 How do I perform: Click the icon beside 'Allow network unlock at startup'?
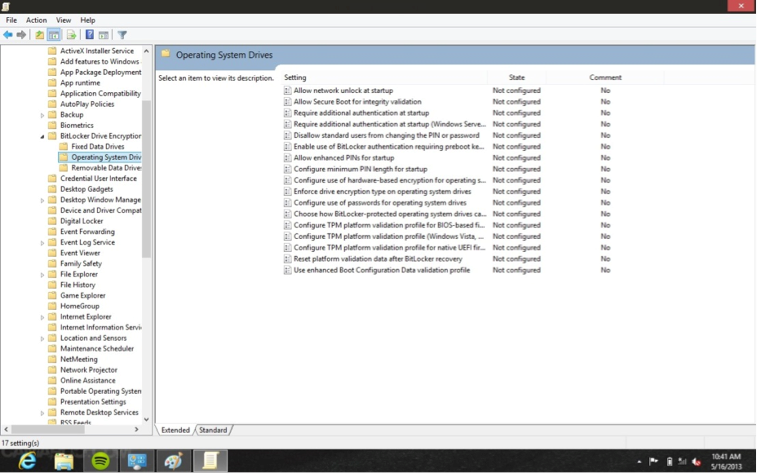coord(287,90)
